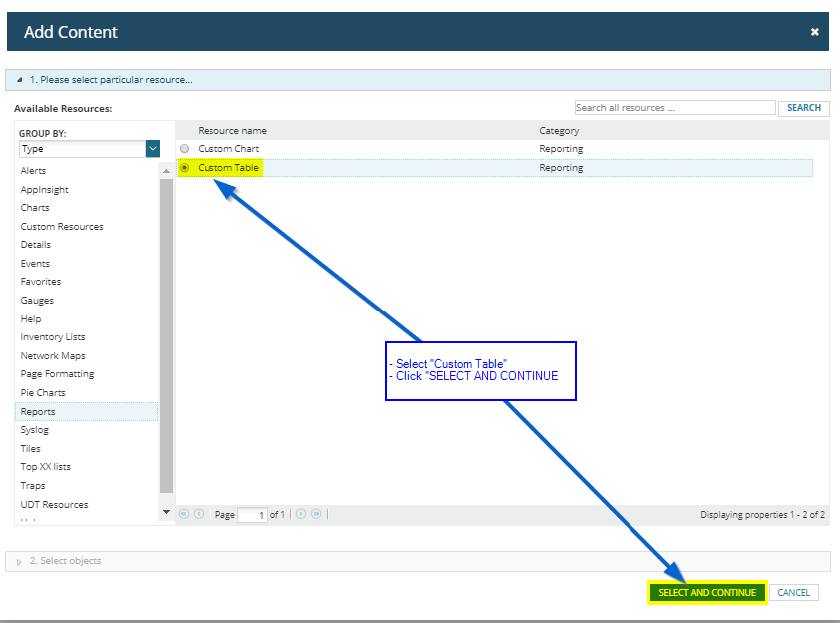Click the page number input box
Screen dimensions: 840x623
point(252,515)
